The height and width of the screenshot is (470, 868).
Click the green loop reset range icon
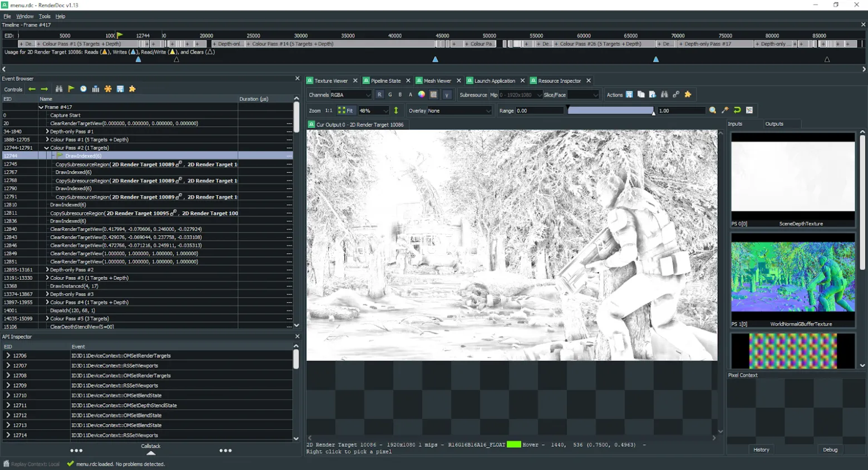pyautogui.click(x=737, y=110)
